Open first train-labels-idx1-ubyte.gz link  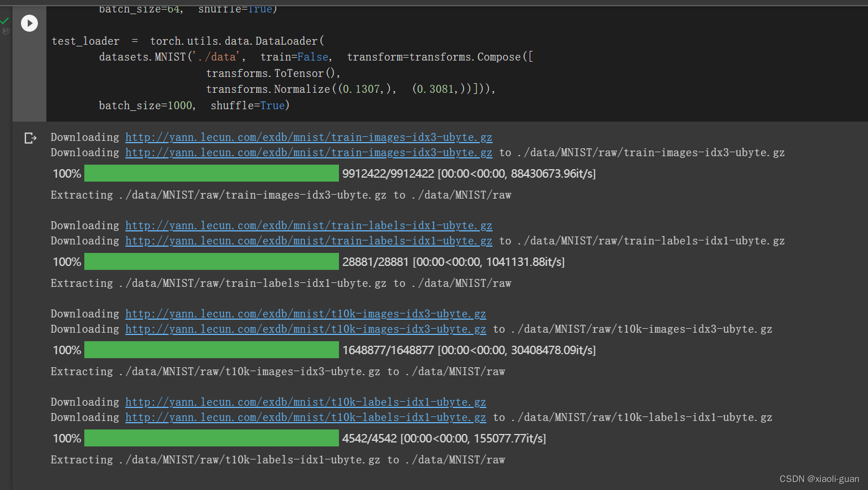click(x=309, y=225)
